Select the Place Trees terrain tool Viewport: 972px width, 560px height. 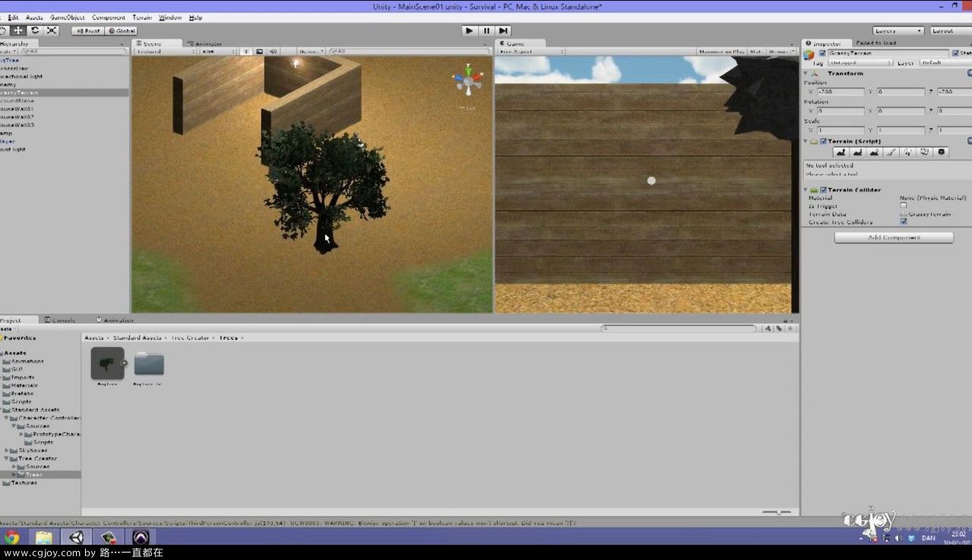coord(909,152)
